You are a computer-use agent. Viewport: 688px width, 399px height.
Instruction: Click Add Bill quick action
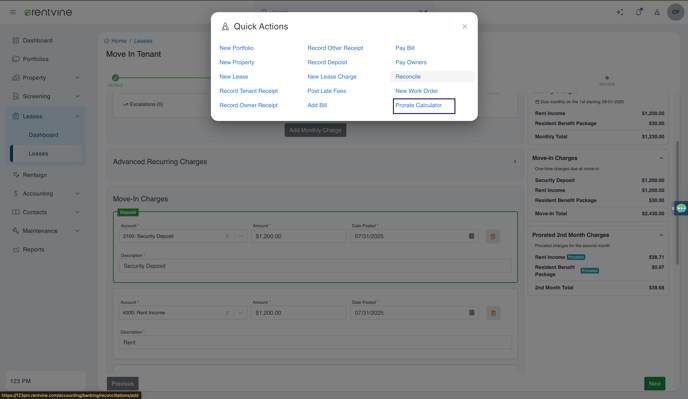(x=317, y=105)
